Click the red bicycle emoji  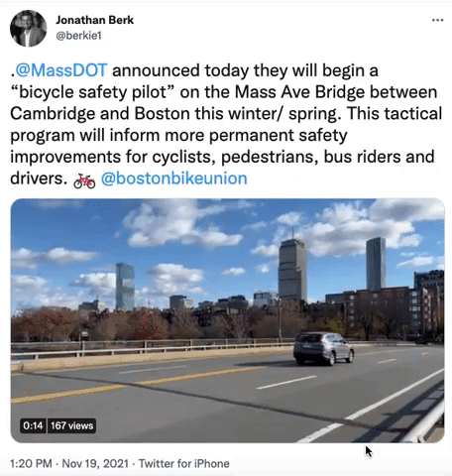pyautogui.click(x=84, y=180)
